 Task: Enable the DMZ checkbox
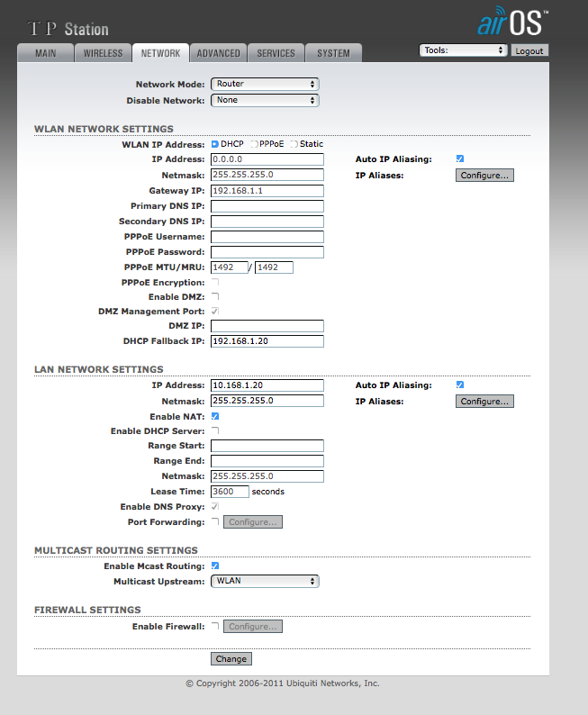pyautogui.click(x=215, y=296)
